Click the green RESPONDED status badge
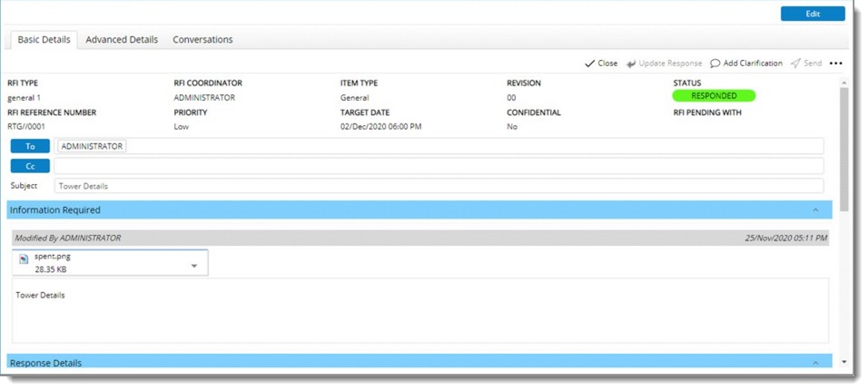 (714, 95)
